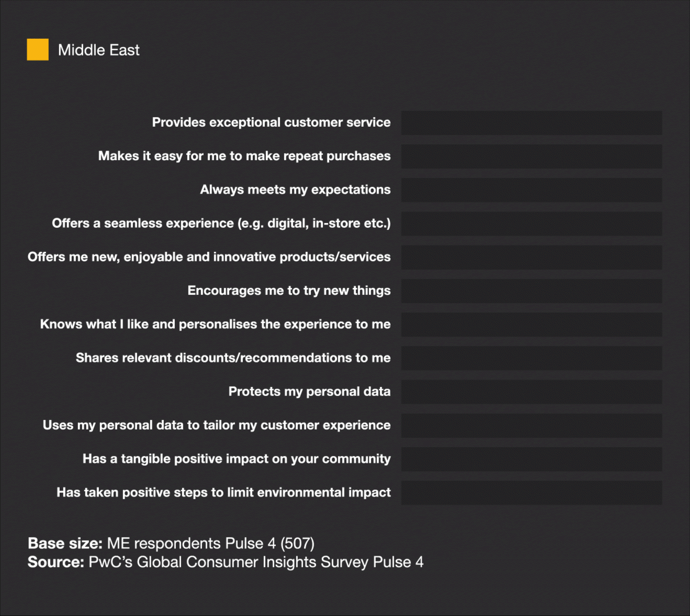Click the "Base size" respondents note

(x=171, y=543)
